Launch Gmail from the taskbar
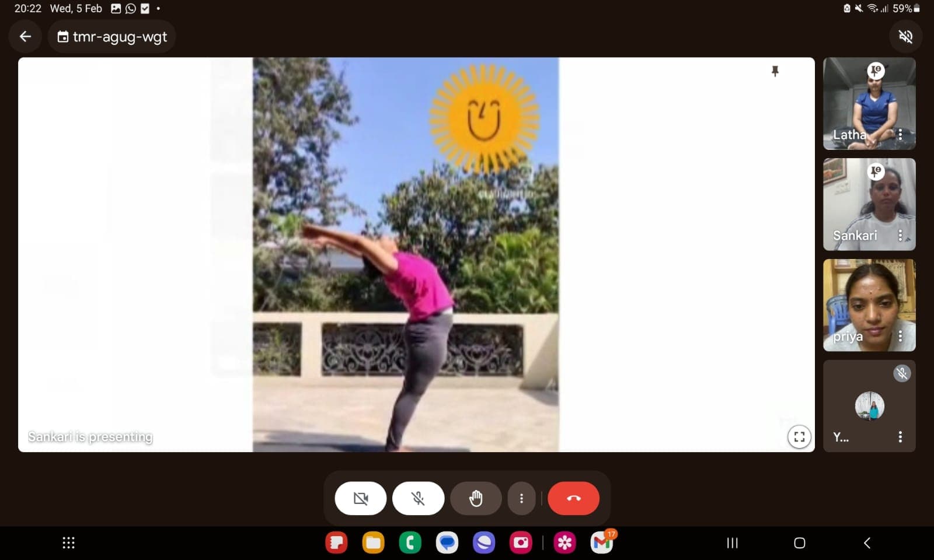This screenshot has height=560, width=934. (602, 543)
